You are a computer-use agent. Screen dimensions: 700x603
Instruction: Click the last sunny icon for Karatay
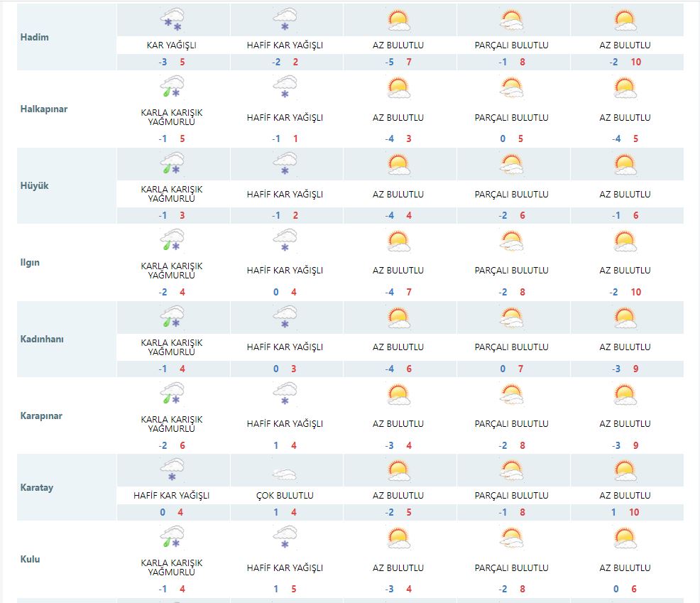coord(626,472)
